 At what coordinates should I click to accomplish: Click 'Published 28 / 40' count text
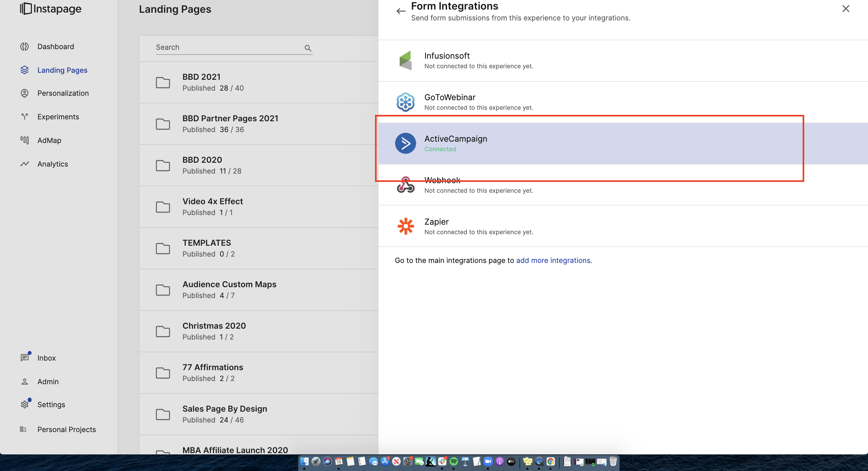point(213,88)
